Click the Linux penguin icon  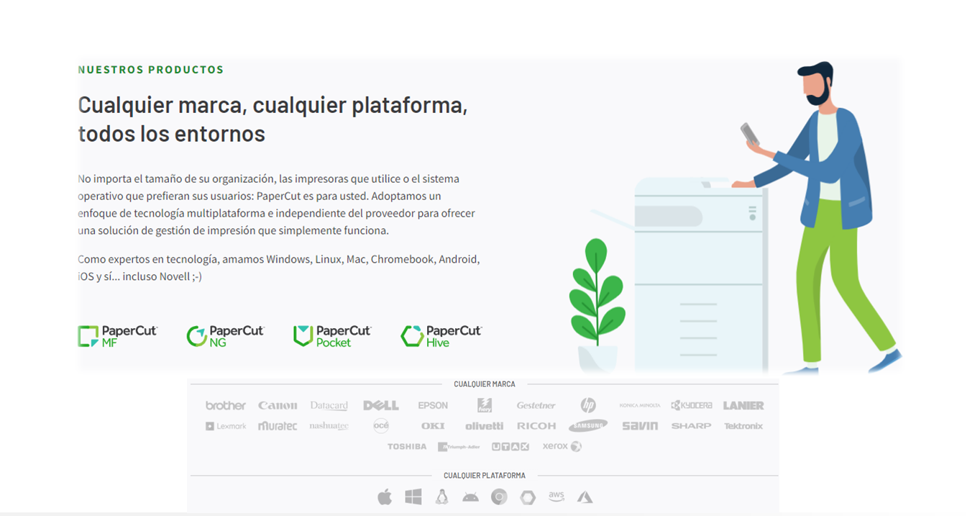coord(441,497)
